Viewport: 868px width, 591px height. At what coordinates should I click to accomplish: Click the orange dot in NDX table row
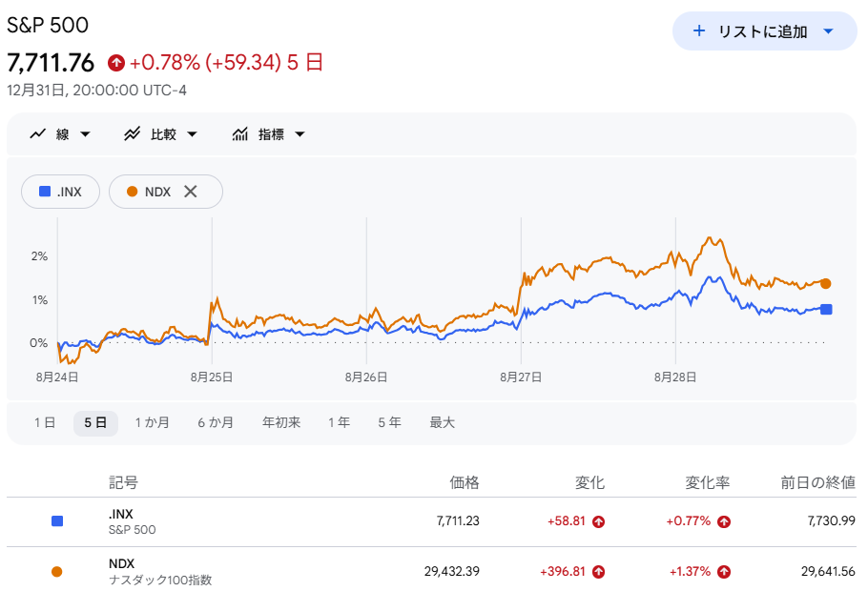pos(57,572)
